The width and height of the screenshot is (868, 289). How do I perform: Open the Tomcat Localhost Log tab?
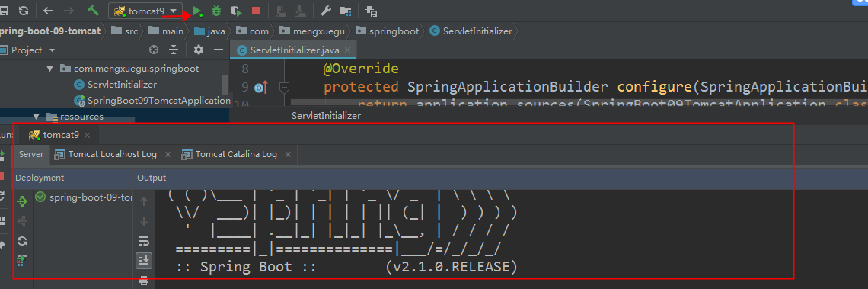click(x=113, y=154)
